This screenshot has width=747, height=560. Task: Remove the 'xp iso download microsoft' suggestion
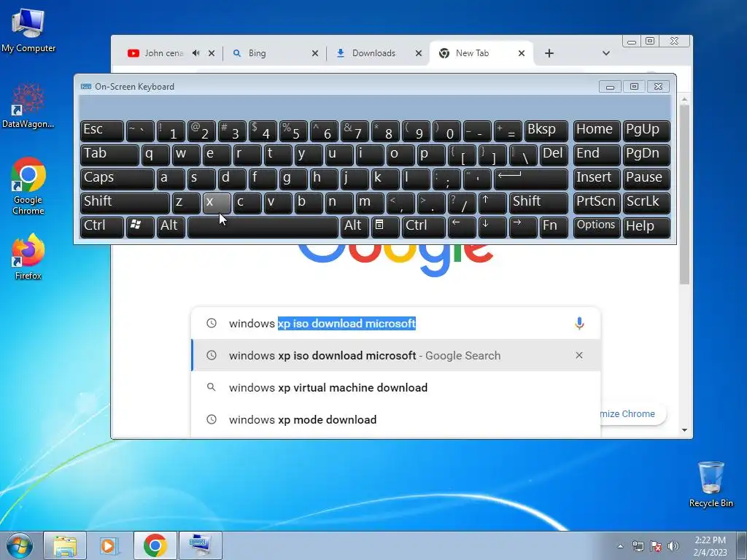click(x=578, y=355)
